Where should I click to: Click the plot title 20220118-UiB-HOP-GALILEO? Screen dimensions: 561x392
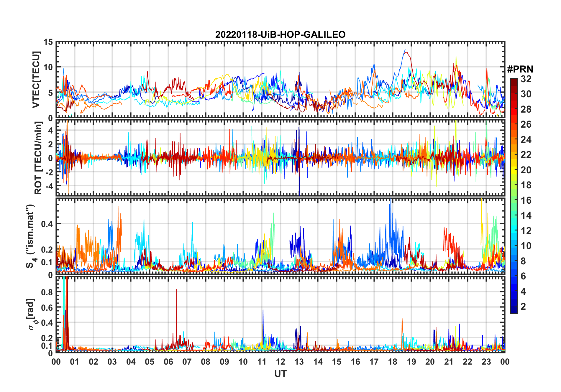click(280, 34)
